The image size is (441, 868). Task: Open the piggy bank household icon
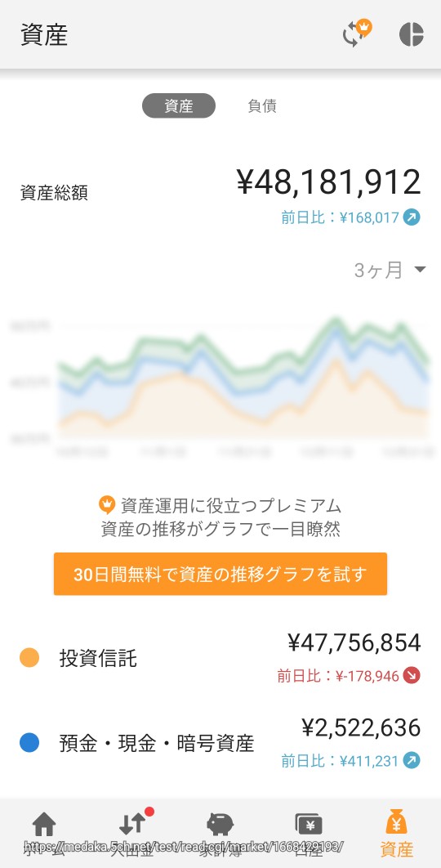click(220, 824)
